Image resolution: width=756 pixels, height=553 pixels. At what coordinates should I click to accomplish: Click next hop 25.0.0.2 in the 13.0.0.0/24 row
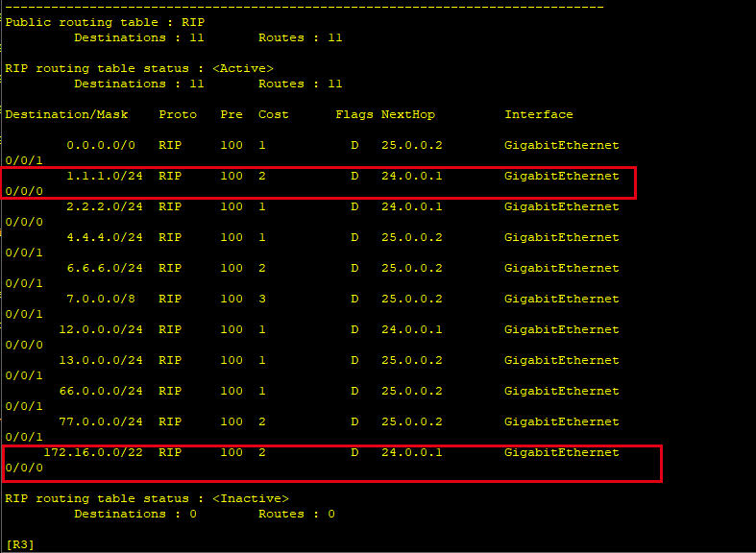click(x=412, y=360)
